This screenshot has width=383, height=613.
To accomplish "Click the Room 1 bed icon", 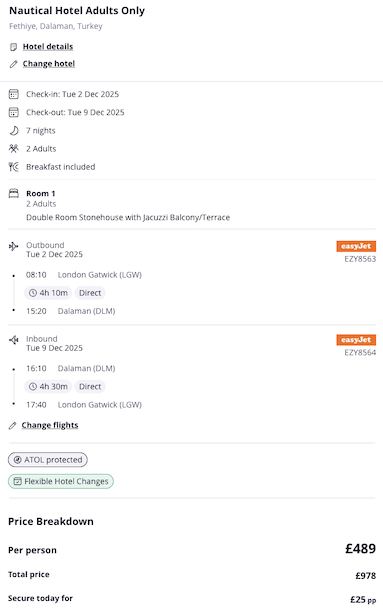I will (14, 193).
